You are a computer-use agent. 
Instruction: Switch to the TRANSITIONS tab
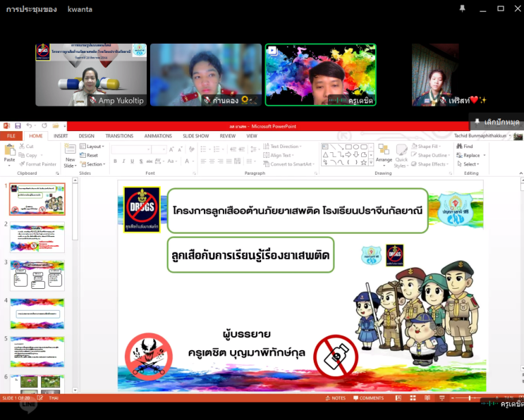click(x=119, y=136)
